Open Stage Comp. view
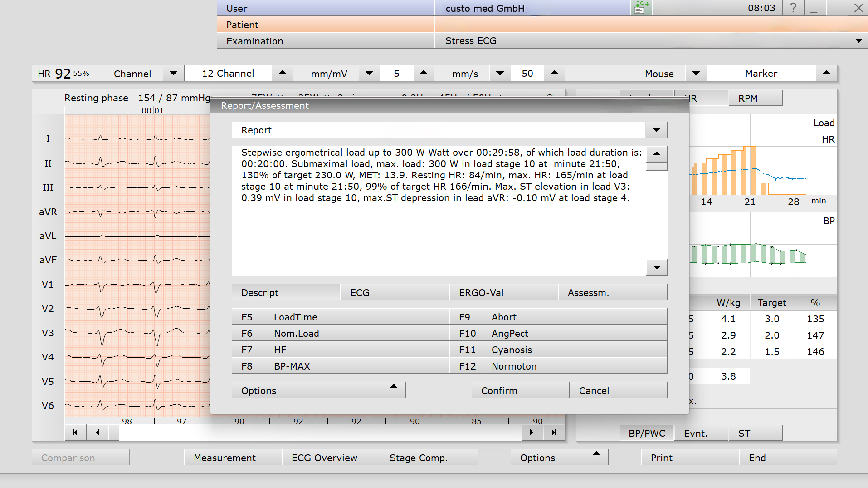This screenshot has height=488, width=868. point(429,457)
